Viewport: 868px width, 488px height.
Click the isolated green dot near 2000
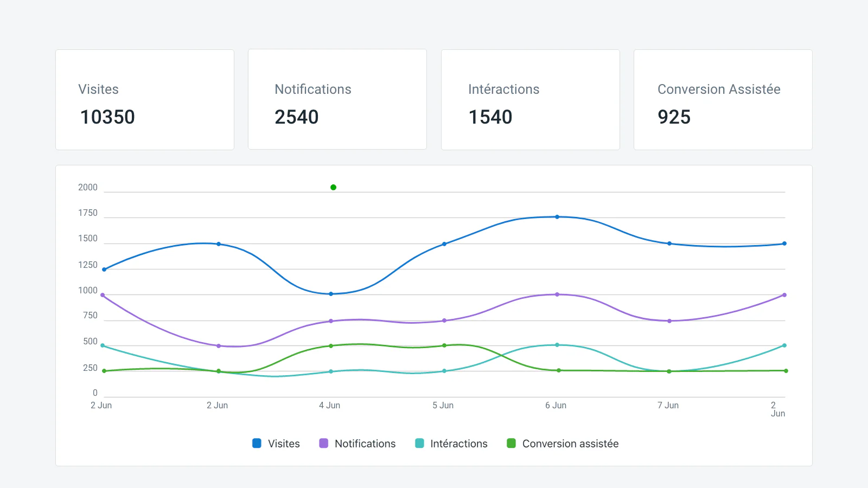334,187
